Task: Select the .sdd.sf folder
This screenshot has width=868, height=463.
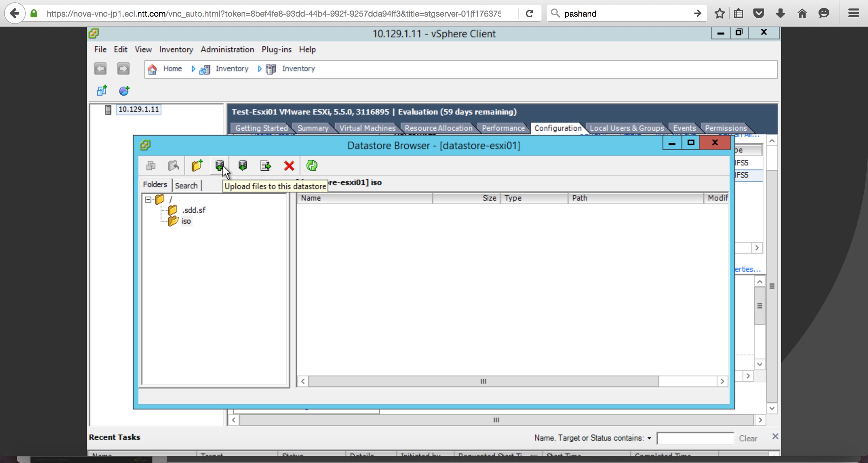Action: point(194,210)
